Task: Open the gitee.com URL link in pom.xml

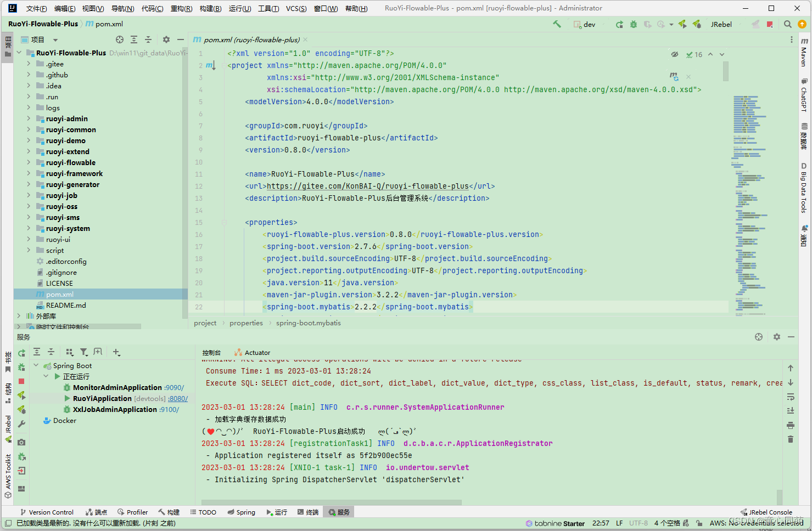Action: click(x=367, y=186)
